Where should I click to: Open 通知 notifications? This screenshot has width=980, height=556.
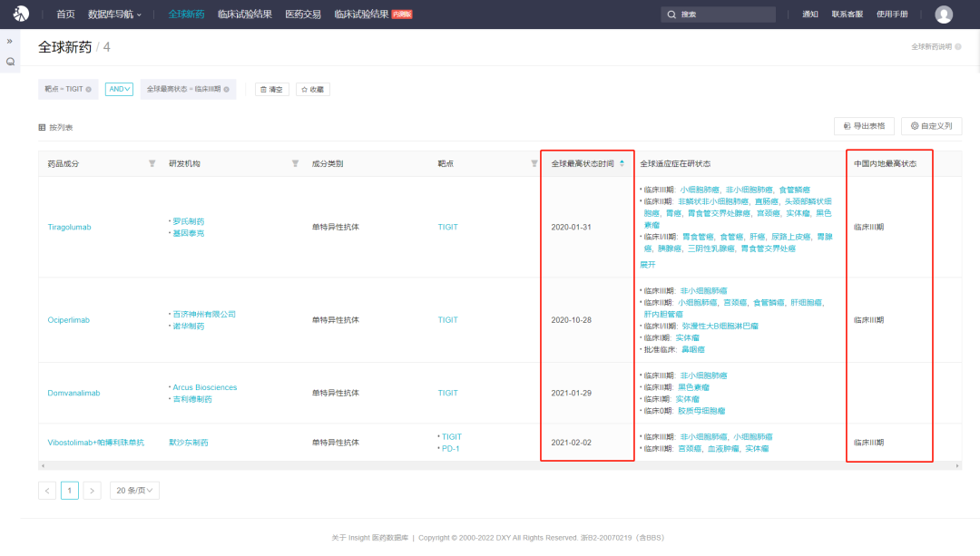[810, 15]
